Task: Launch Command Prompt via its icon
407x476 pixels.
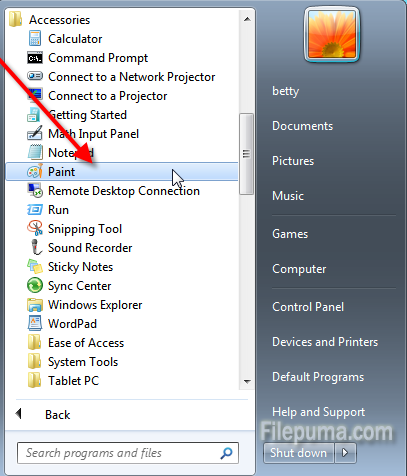Action: [35, 58]
